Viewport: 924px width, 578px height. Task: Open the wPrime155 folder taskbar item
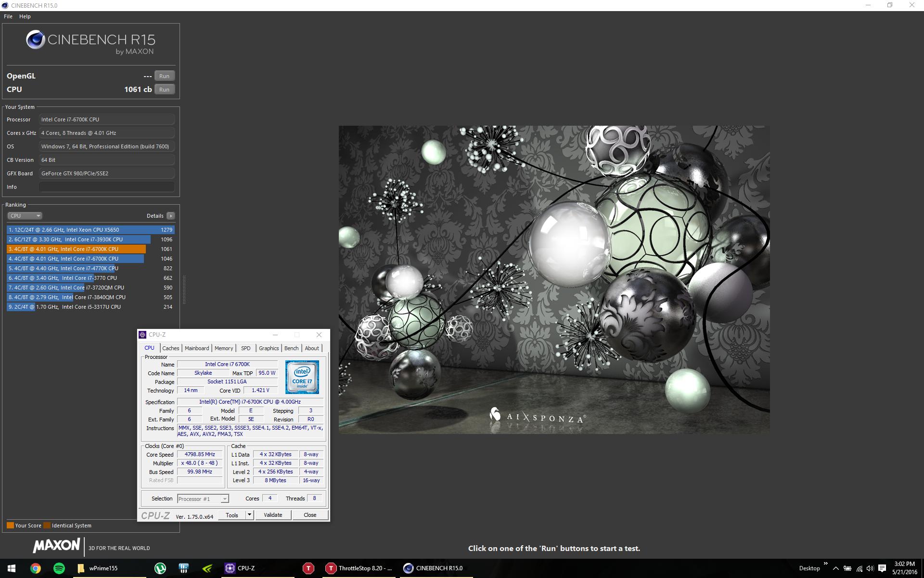[109, 568]
